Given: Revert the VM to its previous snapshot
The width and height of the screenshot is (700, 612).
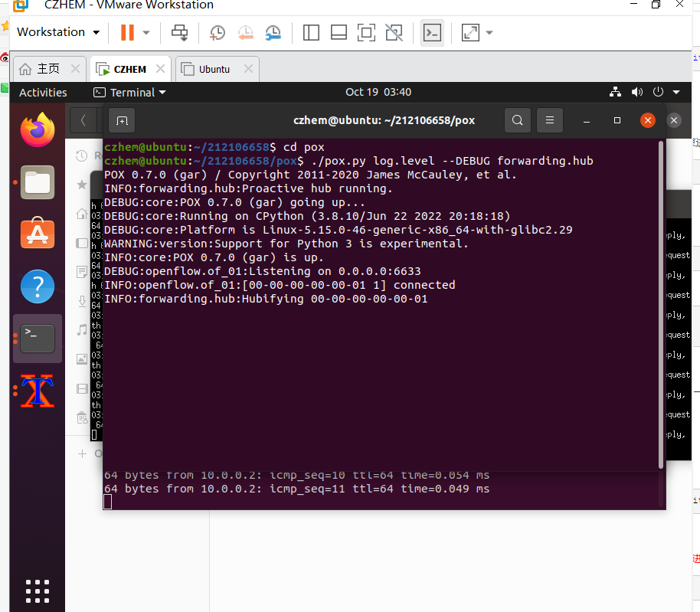Looking at the screenshot, I should [x=245, y=33].
